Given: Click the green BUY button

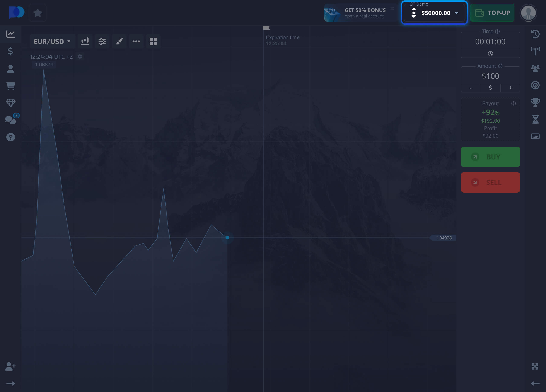Looking at the screenshot, I should click(x=490, y=157).
